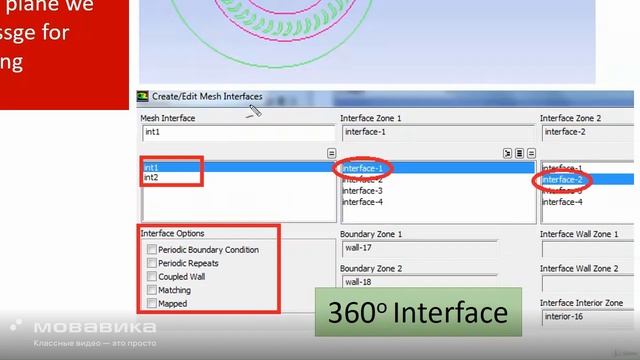Focus the Interface Zone 2 text field
640x360 pixels.
click(x=588, y=133)
